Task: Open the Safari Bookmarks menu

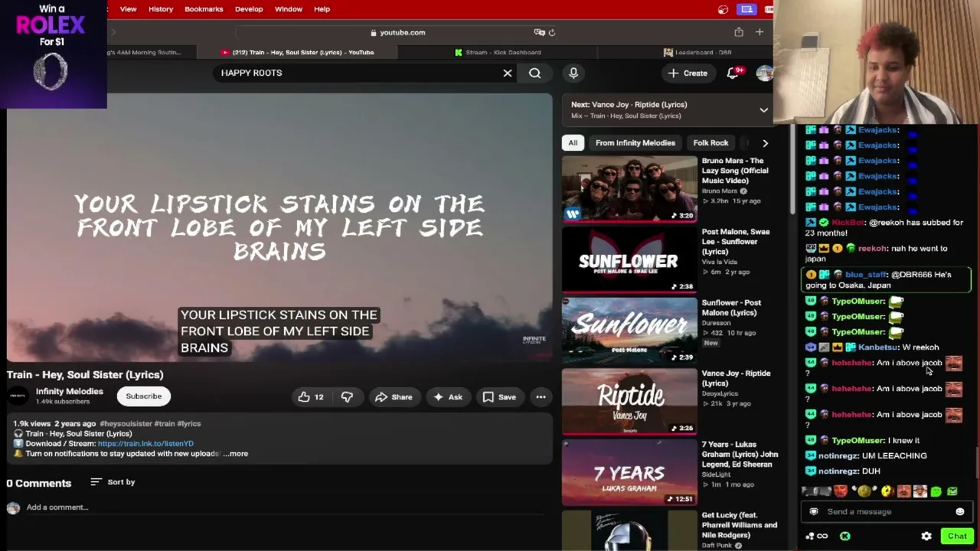Action: tap(204, 9)
